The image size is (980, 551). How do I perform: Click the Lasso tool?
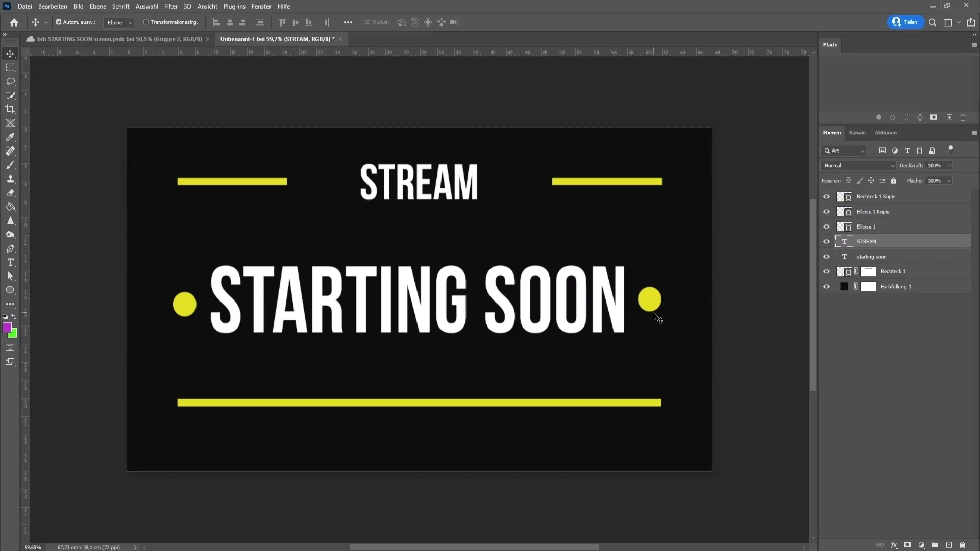(10, 81)
